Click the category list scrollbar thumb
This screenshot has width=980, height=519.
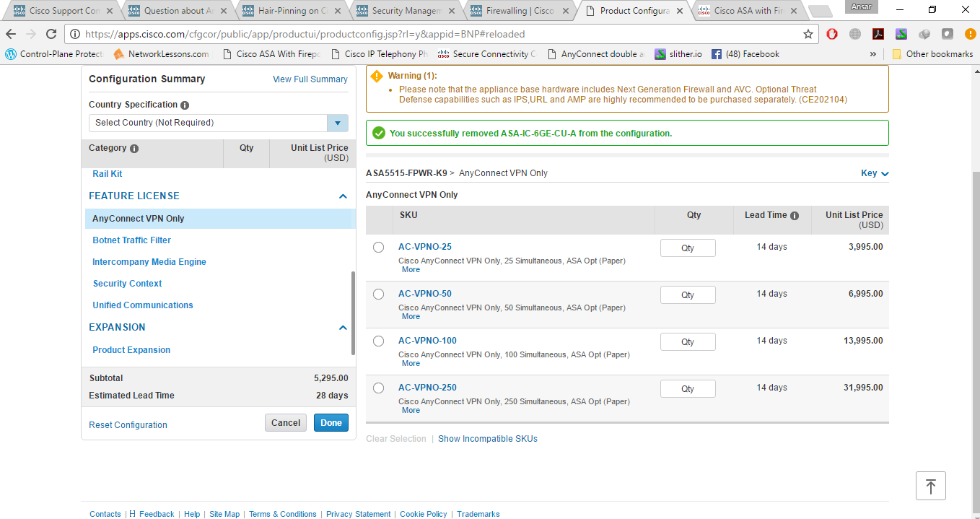coord(353,313)
